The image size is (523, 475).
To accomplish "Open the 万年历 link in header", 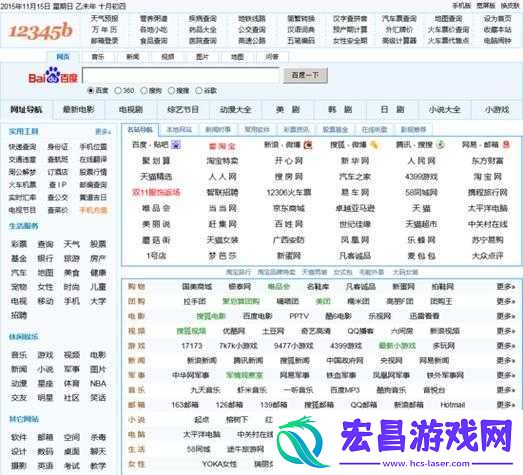I will (x=104, y=30).
